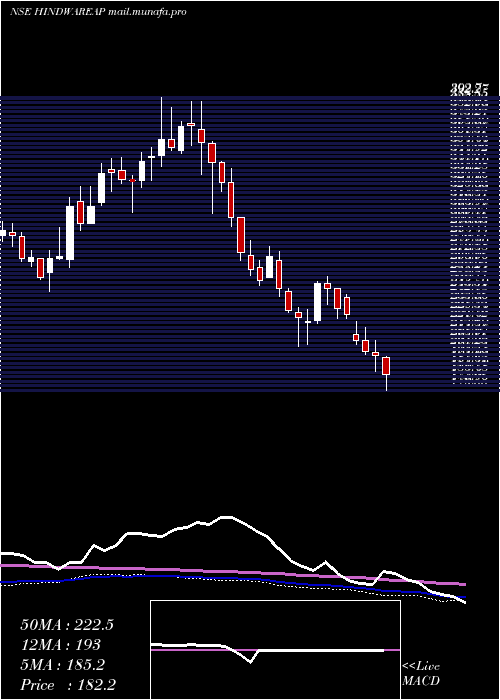Click the <<Live MACD label
This screenshot has width=500, height=700.
pyautogui.click(x=421, y=674)
